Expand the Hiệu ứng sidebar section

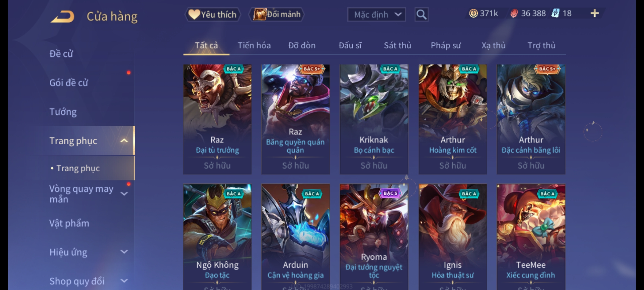124,252
